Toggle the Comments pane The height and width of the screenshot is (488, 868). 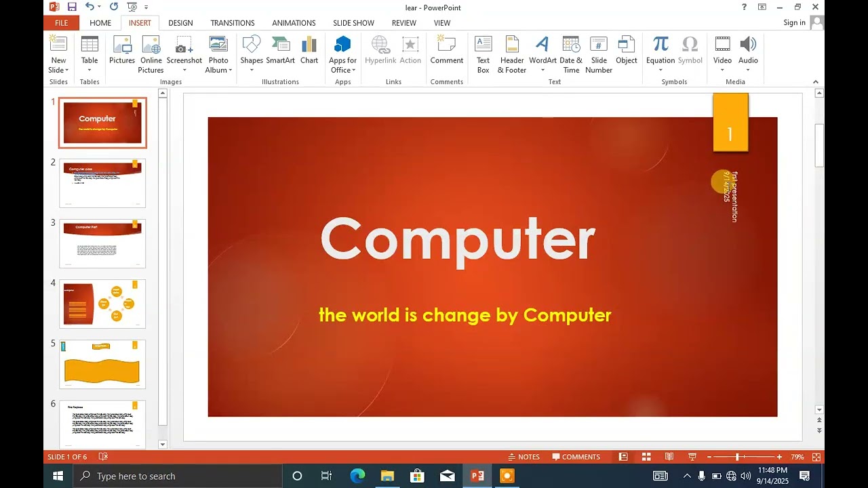click(576, 457)
